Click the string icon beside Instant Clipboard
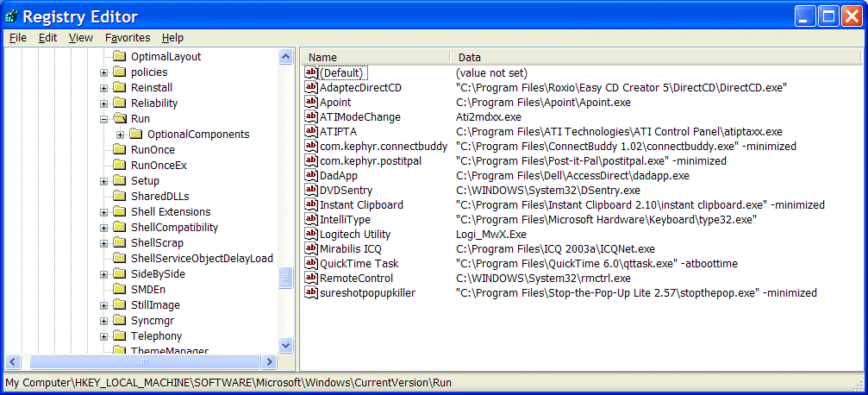This screenshot has height=395, width=868. coord(311,204)
